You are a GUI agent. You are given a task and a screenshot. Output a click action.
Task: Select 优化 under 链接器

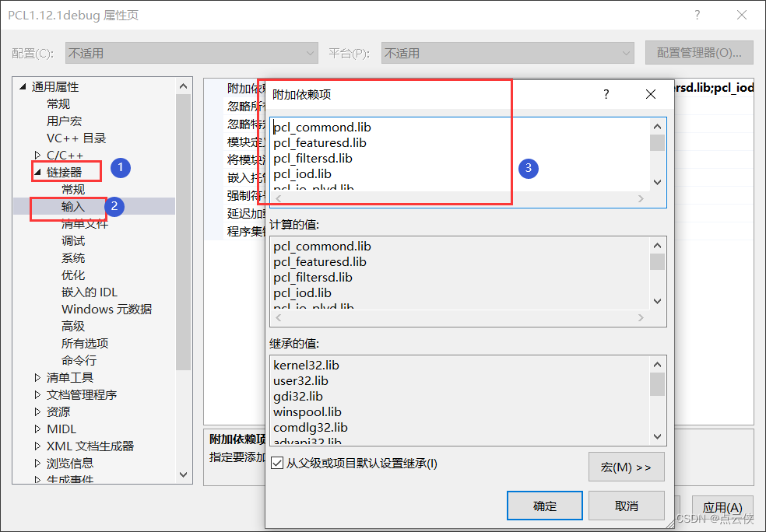pyautogui.click(x=73, y=275)
